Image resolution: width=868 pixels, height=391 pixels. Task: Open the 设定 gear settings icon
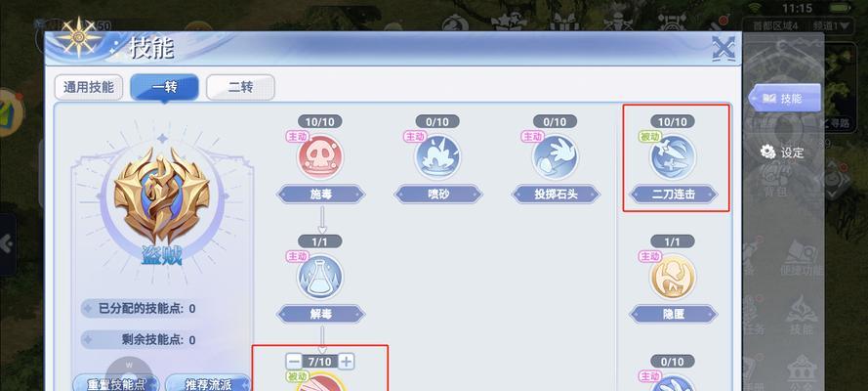(x=767, y=152)
